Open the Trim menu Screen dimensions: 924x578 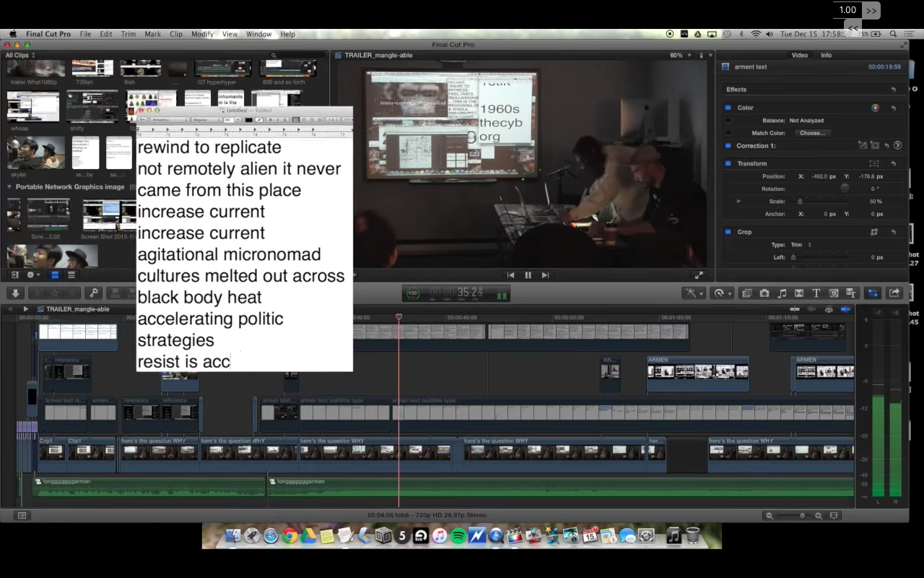[x=128, y=34]
